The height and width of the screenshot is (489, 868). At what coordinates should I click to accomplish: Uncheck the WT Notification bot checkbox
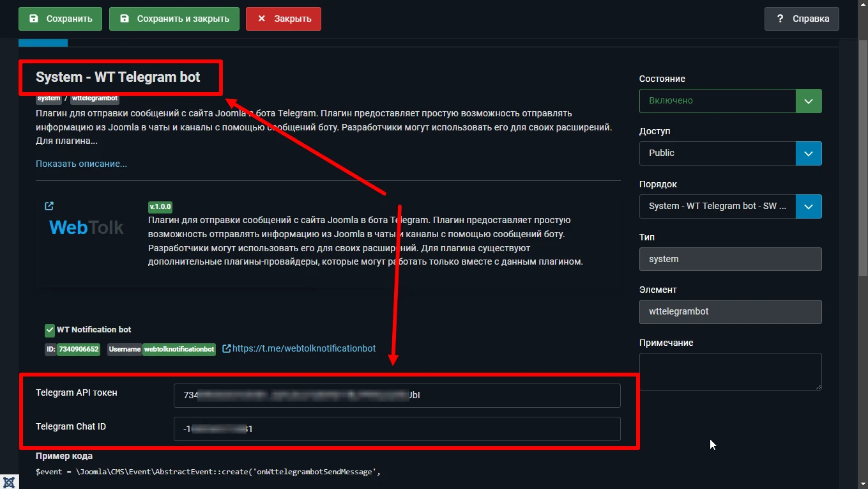(x=49, y=330)
